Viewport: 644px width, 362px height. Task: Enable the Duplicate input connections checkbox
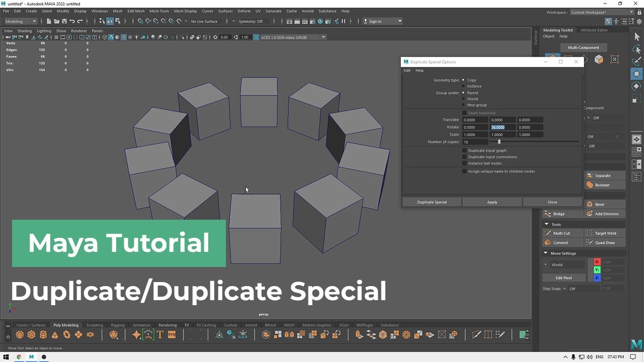464,157
